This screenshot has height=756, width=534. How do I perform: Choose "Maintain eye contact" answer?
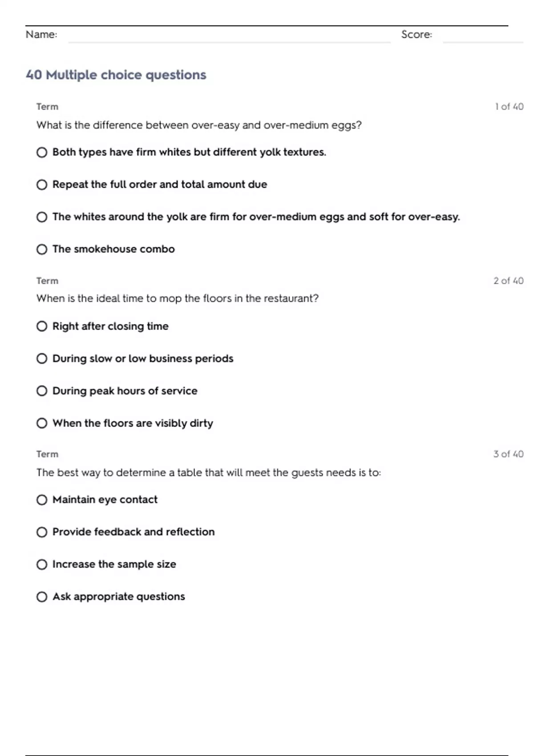[42, 500]
